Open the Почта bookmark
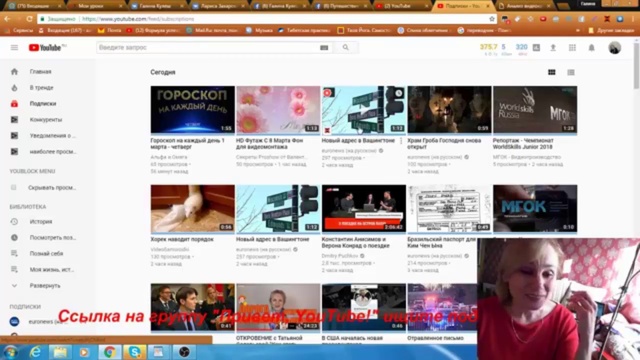 110,31
